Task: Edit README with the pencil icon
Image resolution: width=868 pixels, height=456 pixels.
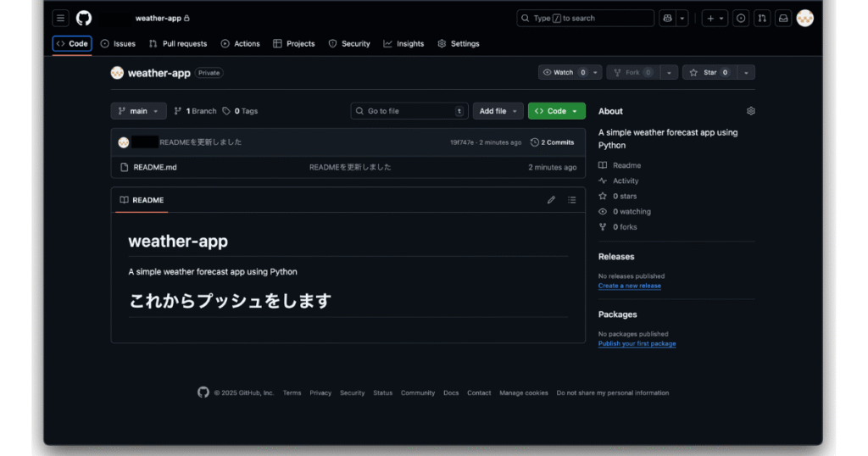Action: coord(551,200)
